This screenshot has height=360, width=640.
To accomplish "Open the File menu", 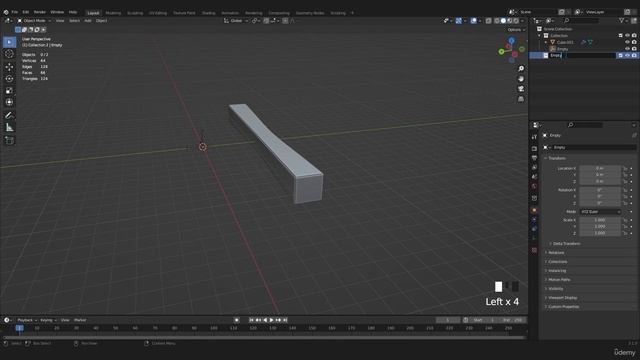I will tap(15, 12).
